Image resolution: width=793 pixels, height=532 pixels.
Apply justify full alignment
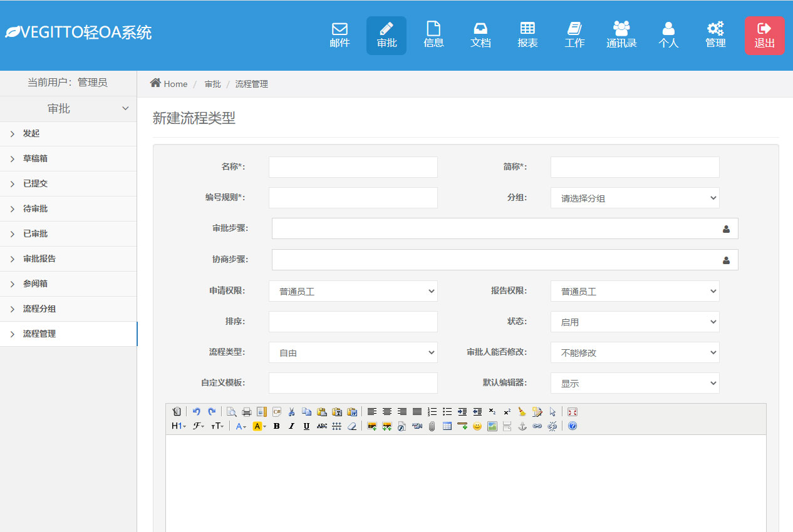[417, 412]
